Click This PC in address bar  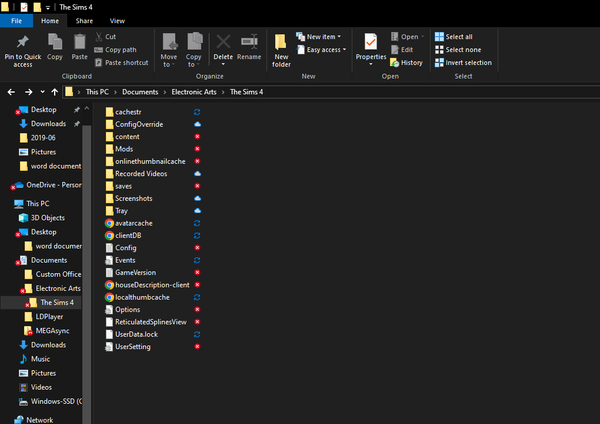pyautogui.click(x=97, y=92)
